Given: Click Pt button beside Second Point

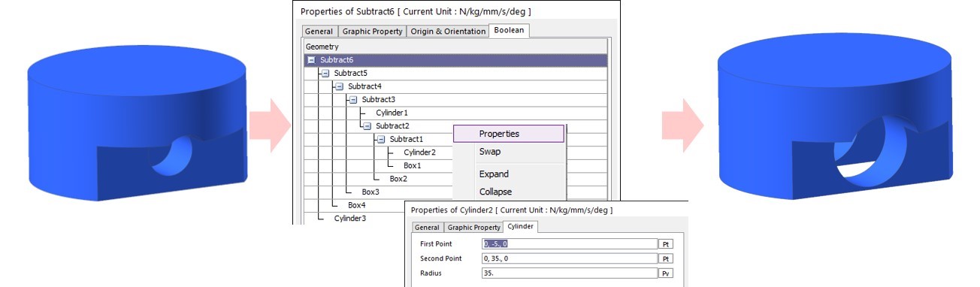Looking at the screenshot, I should (665, 258).
